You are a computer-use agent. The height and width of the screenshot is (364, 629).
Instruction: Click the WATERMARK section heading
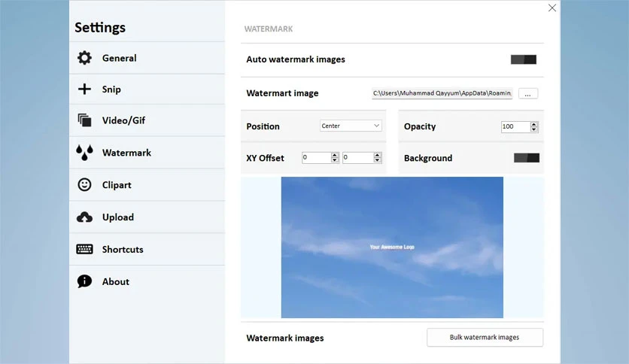point(269,29)
